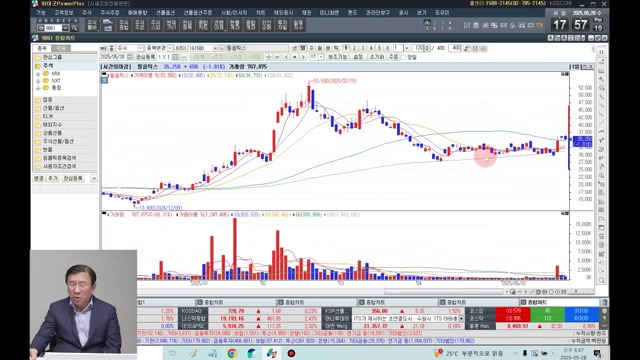Click the 변경 button below the tree
The image size is (640, 360).
(x=39, y=178)
